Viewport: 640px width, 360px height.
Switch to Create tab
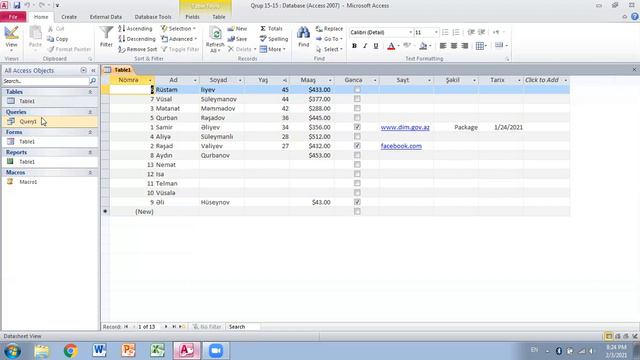pos(69,17)
